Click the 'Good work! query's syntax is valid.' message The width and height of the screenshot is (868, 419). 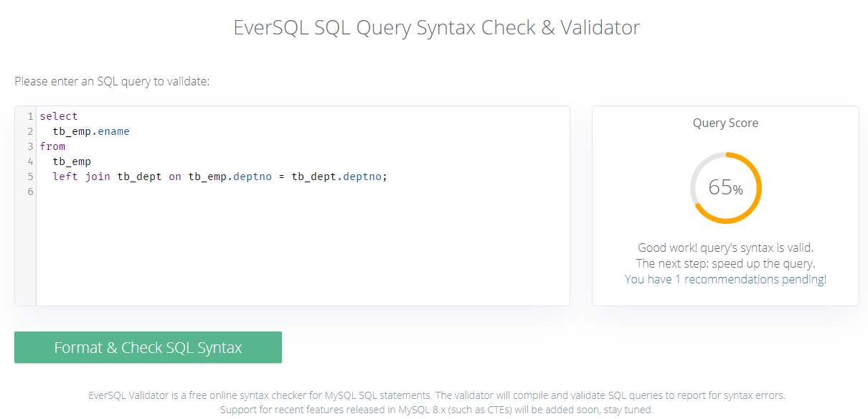[725, 248]
